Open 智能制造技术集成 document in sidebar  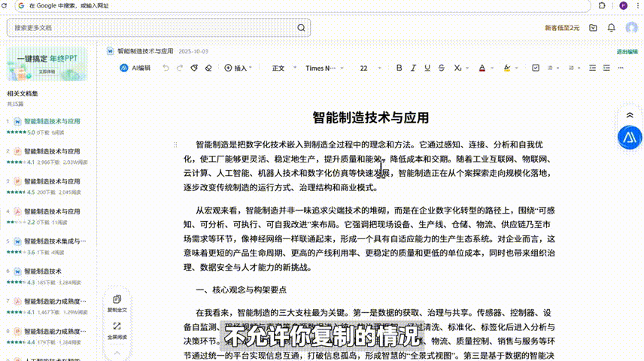click(x=54, y=241)
